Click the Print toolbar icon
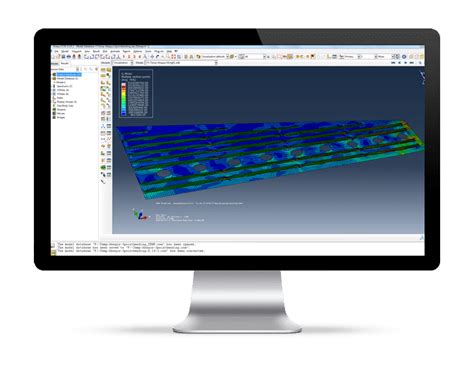 (x=69, y=57)
